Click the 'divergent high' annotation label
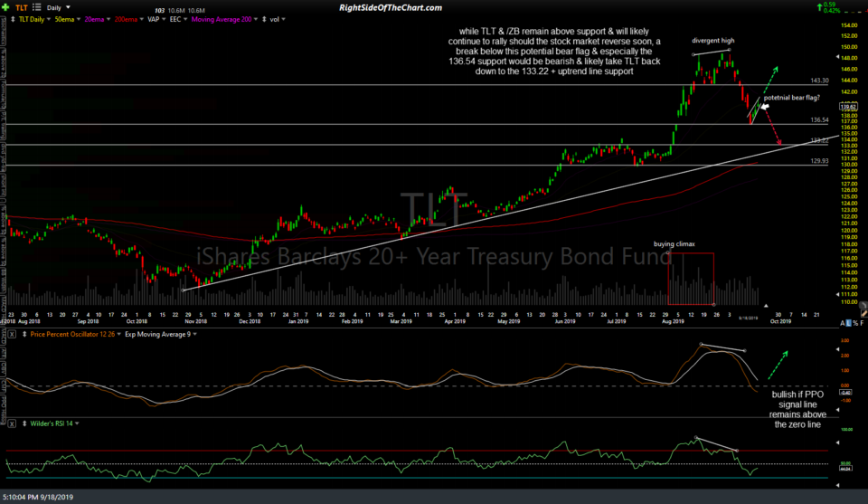The height and width of the screenshot is (504, 868). [713, 41]
